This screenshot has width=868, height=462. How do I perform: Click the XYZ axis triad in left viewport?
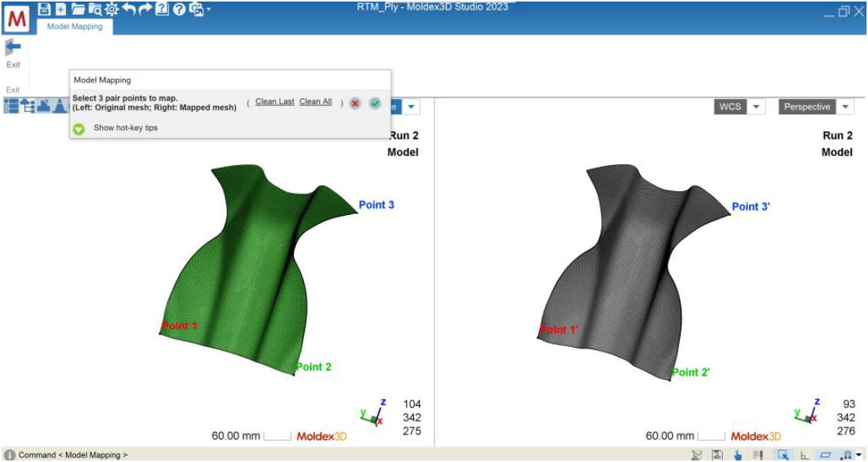point(375,412)
